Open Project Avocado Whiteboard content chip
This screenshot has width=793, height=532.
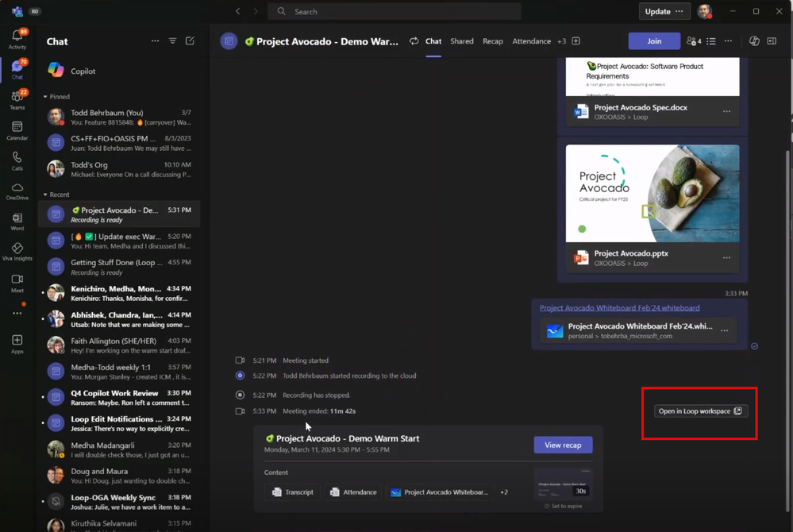coord(440,492)
